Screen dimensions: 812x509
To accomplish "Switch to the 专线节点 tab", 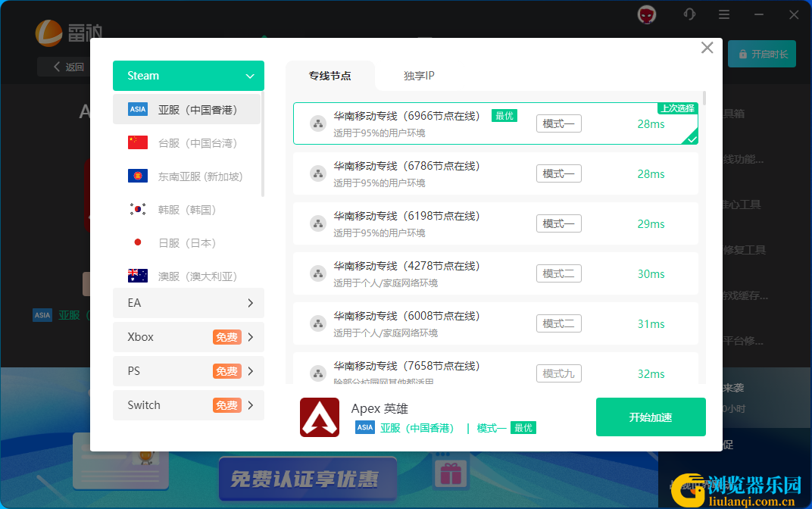I will (330, 76).
